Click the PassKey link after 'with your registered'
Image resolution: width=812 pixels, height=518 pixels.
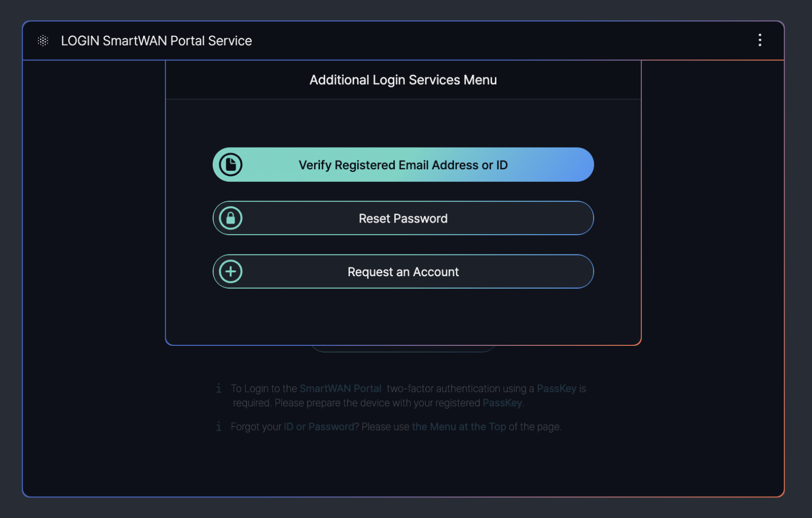tap(502, 403)
